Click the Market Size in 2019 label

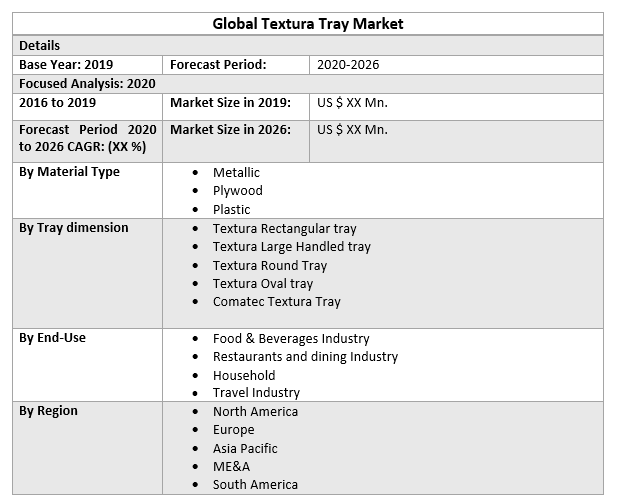pos(230,102)
